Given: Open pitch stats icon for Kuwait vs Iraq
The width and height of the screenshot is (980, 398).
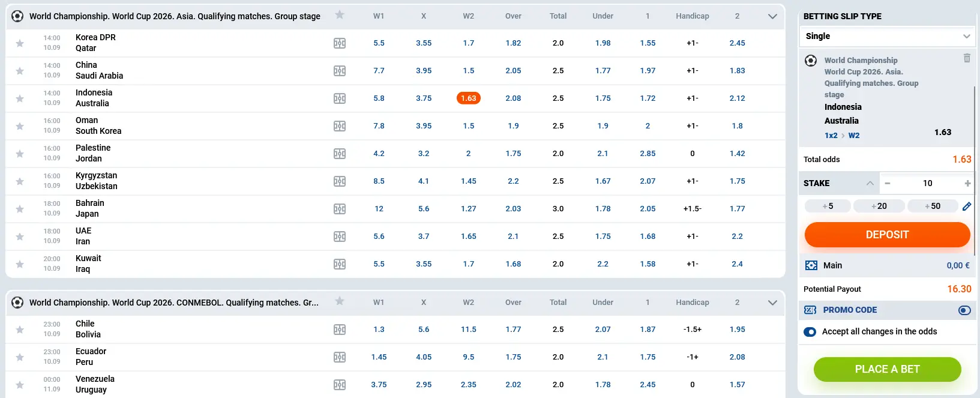Looking at the screenshot, I should point(339,264).
